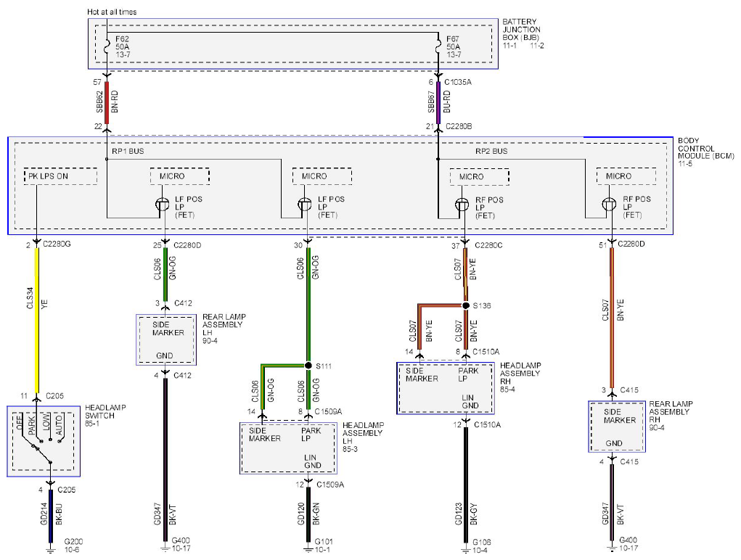Select the OFF position in the headlamp switch
Screen dimensions: 741x560
(x=20, y=421)
